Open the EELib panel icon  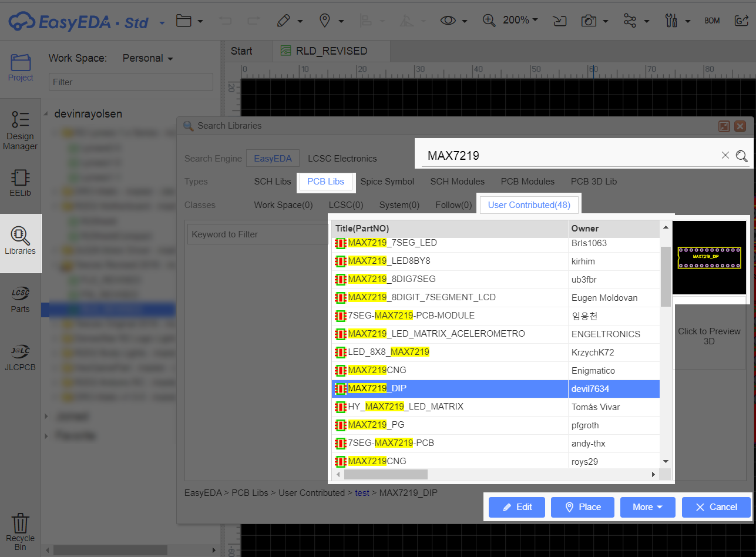21,182
